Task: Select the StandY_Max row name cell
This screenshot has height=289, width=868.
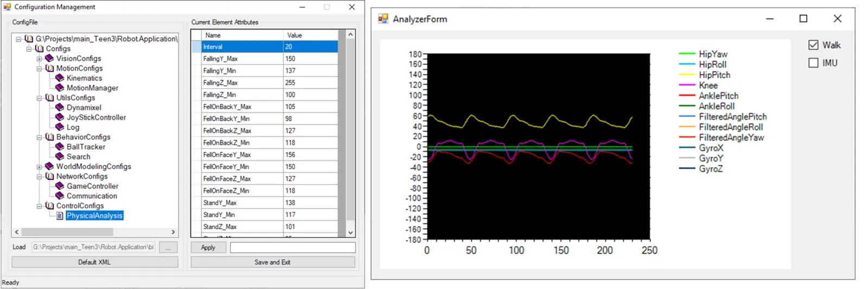Action: pyautogui.click(x=242, y=203)
